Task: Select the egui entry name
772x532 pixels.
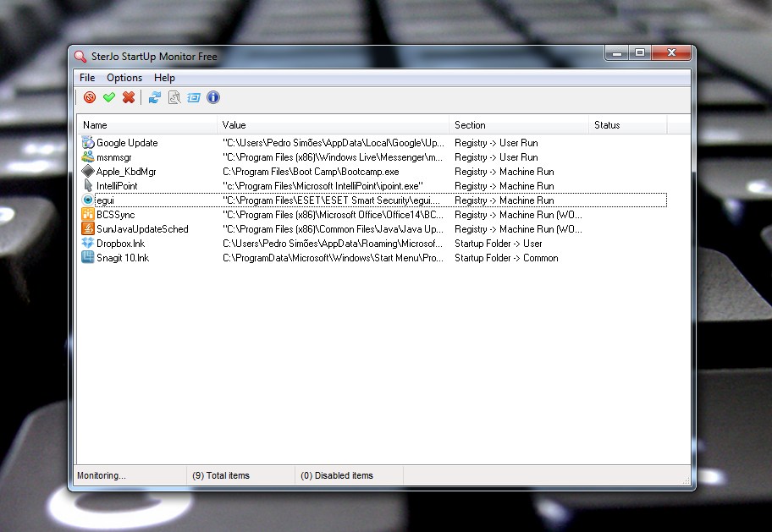Action: [x=105, y=200]
